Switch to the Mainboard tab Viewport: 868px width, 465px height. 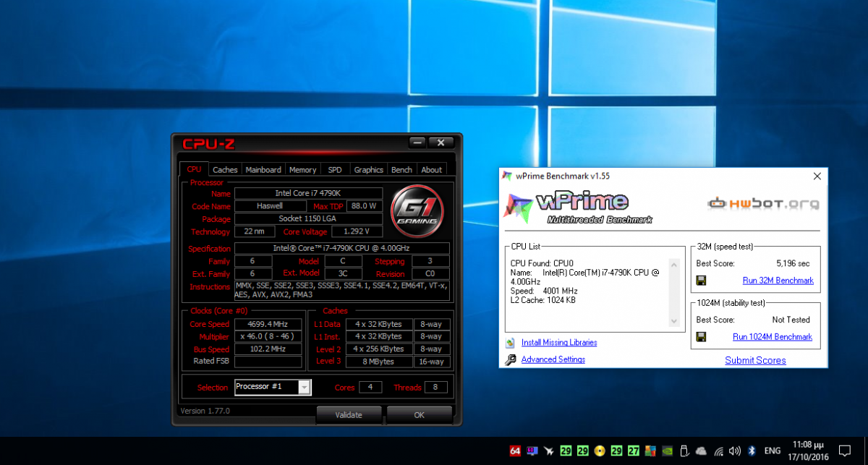263,169
